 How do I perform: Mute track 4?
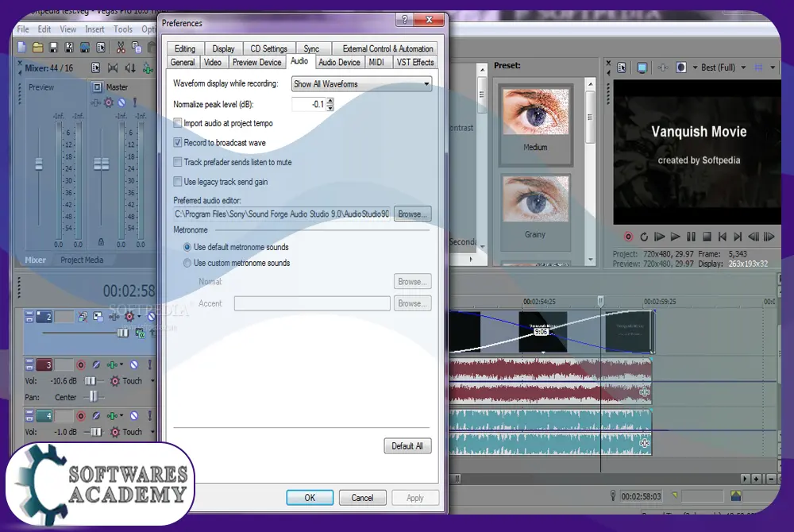coord(134,415)
